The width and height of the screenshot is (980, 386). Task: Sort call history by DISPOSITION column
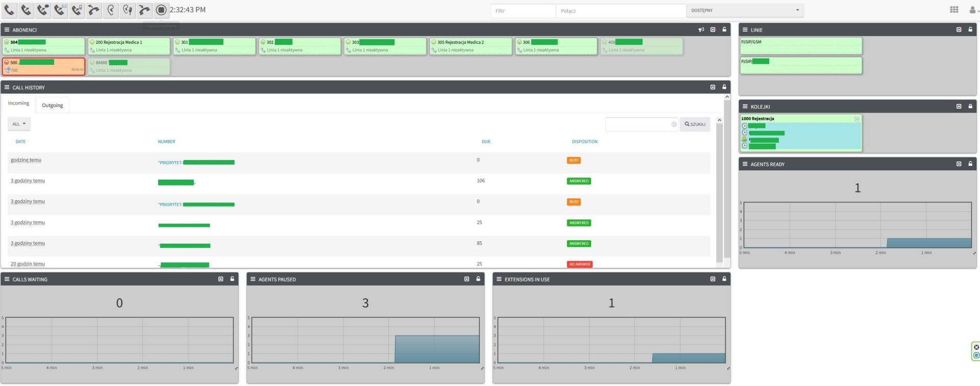585,142
